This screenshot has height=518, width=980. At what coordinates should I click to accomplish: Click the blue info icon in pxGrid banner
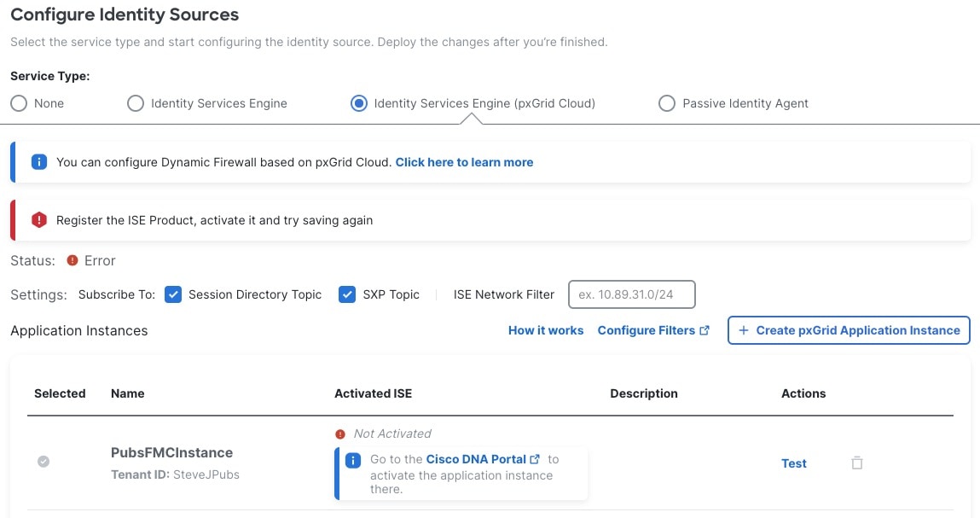coord(38,162)
